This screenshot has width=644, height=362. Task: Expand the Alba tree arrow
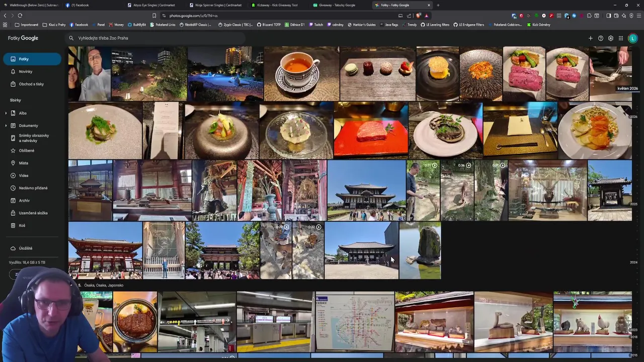[x=6, y=113]
